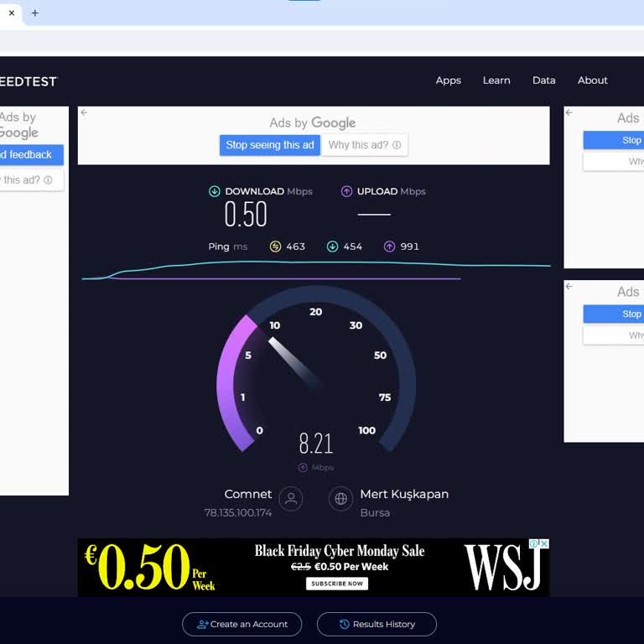Viewport: 644px width, 644px height.
Task: Open the WSJ Black Friday banner ad
Action: (x=314, y=568)
